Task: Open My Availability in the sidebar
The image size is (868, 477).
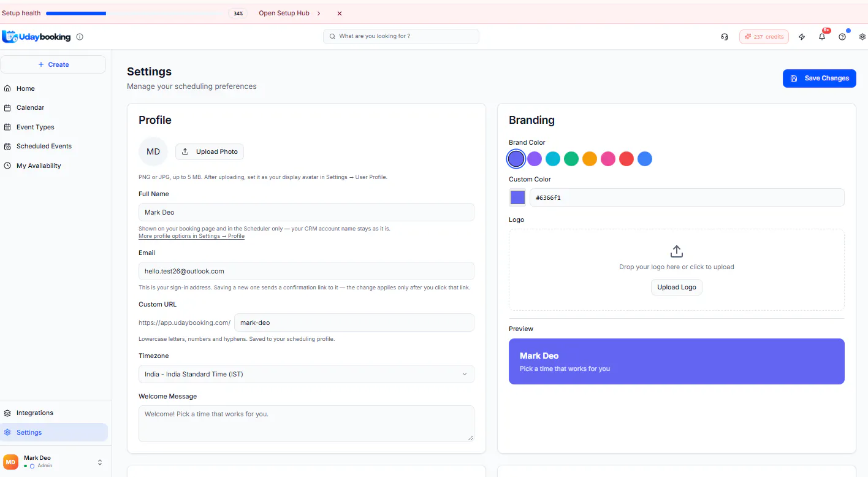Action: pos(54,166)
